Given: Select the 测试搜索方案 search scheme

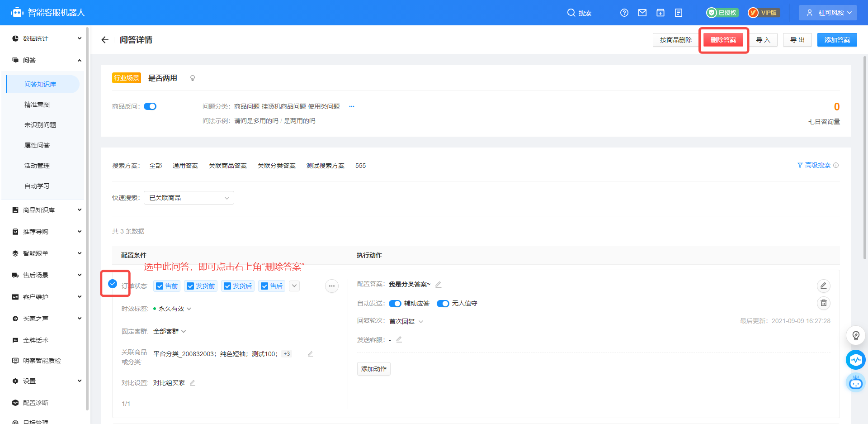Looking at the screenshot, I should (325, 166).
